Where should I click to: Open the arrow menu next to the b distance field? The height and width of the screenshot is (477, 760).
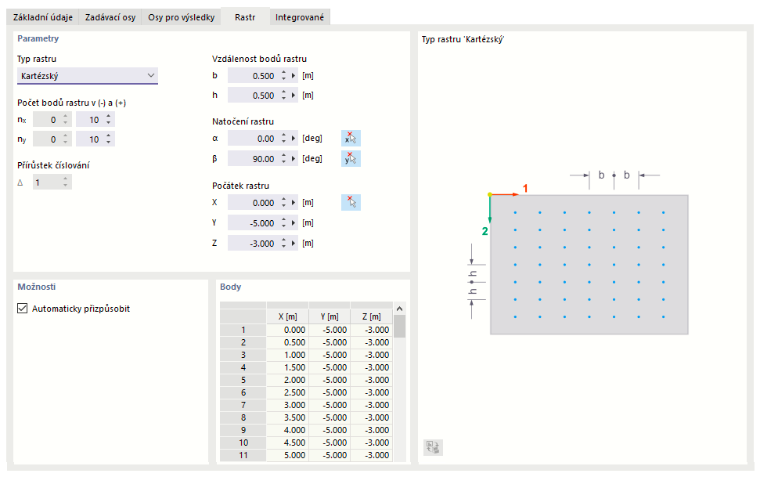(293, 76)
